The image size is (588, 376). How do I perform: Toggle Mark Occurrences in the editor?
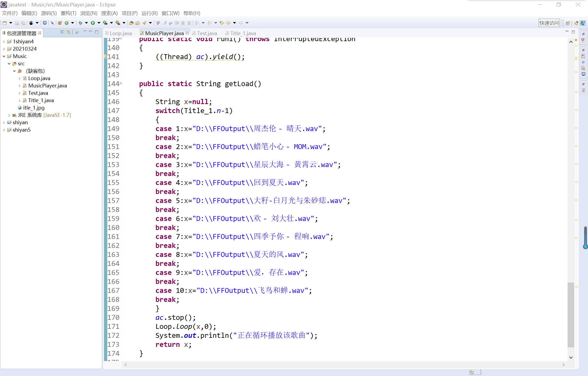[164, 23]
